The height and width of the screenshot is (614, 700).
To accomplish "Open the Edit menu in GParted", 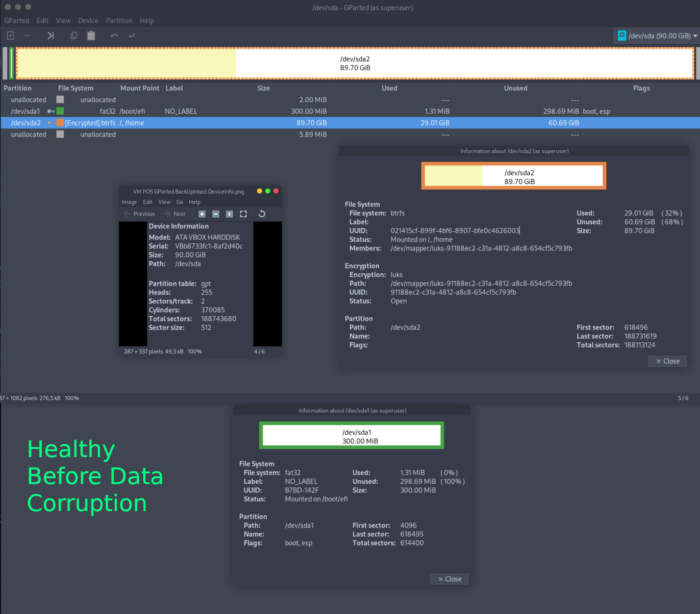I will [43, 21].
